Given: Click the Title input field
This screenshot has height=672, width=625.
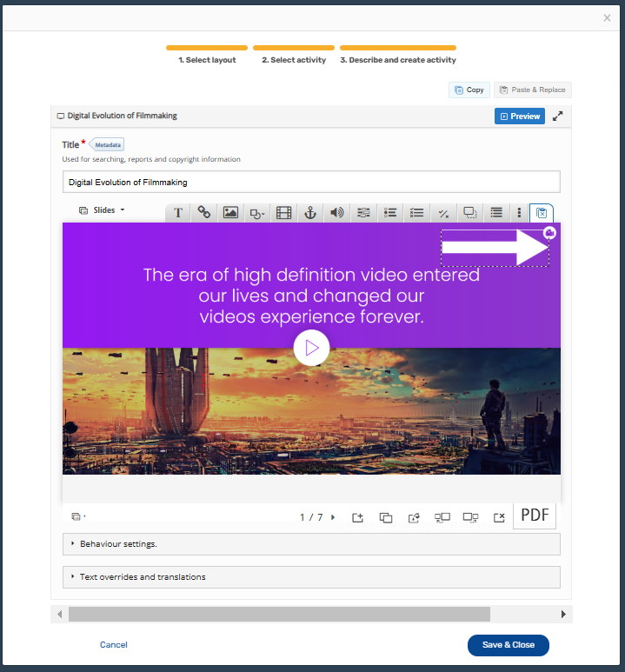Looking at the screenshot, I should [311, 183].
